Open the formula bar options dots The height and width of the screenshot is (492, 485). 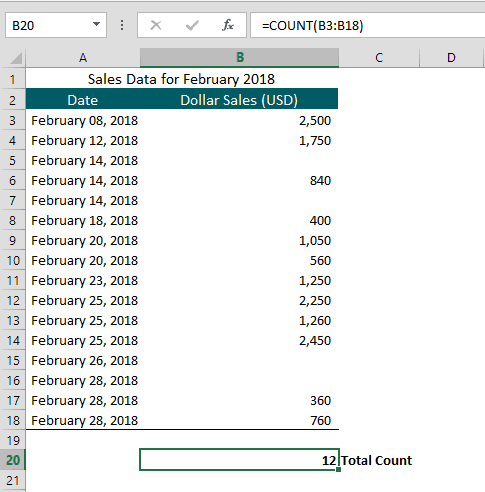(x=122, y=25)
